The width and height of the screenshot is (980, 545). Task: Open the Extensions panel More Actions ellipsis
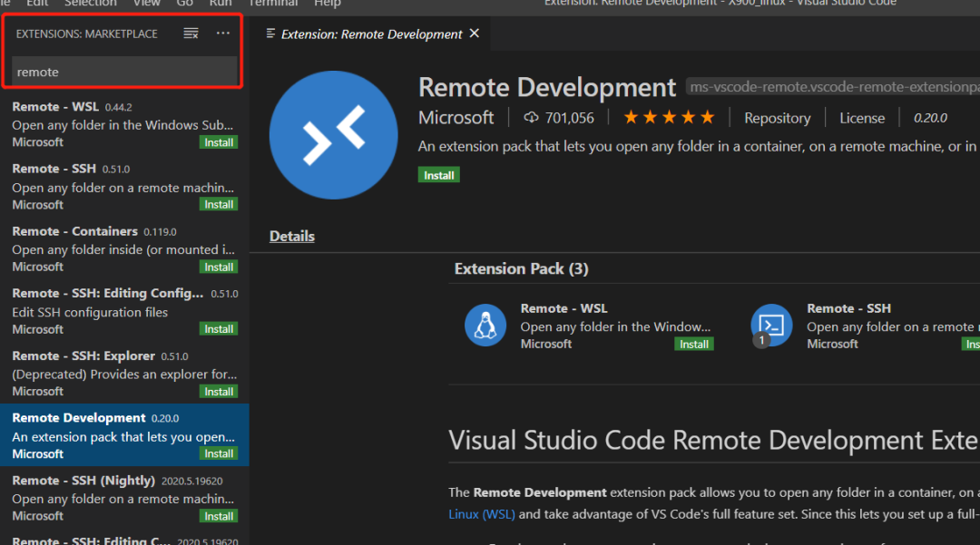(x=223, y=33)
